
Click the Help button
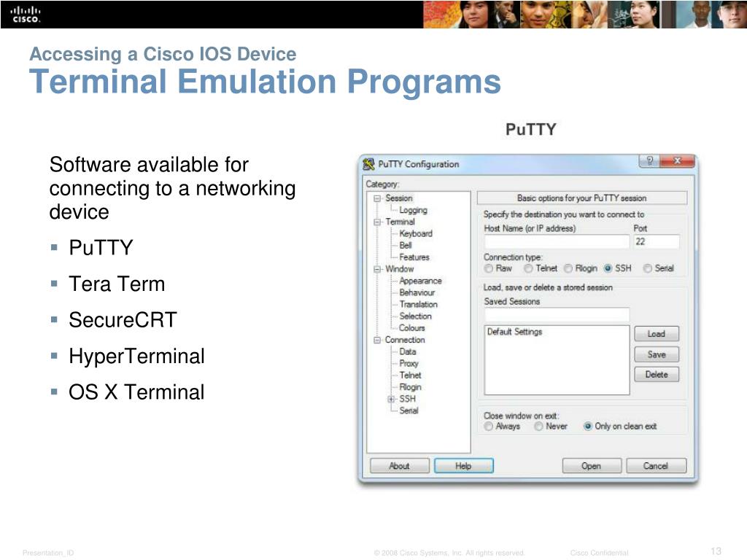pyautogui.click(x=463, y=466)
